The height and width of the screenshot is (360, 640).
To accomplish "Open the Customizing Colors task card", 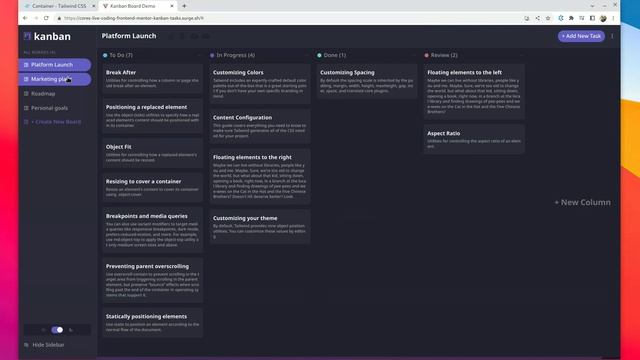I will pos(260,84).
